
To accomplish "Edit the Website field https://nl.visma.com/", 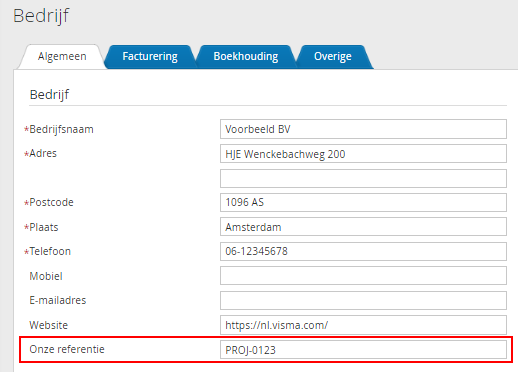I will (x=363, y=325).
